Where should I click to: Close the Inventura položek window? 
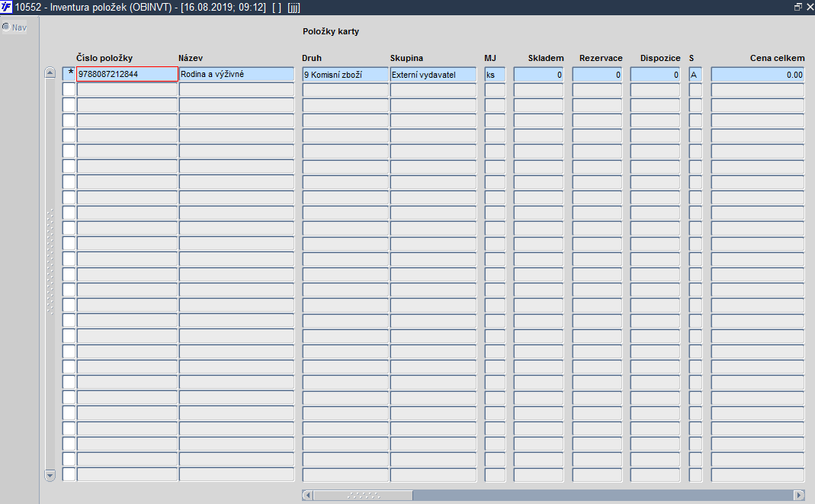tap(810, 8)
